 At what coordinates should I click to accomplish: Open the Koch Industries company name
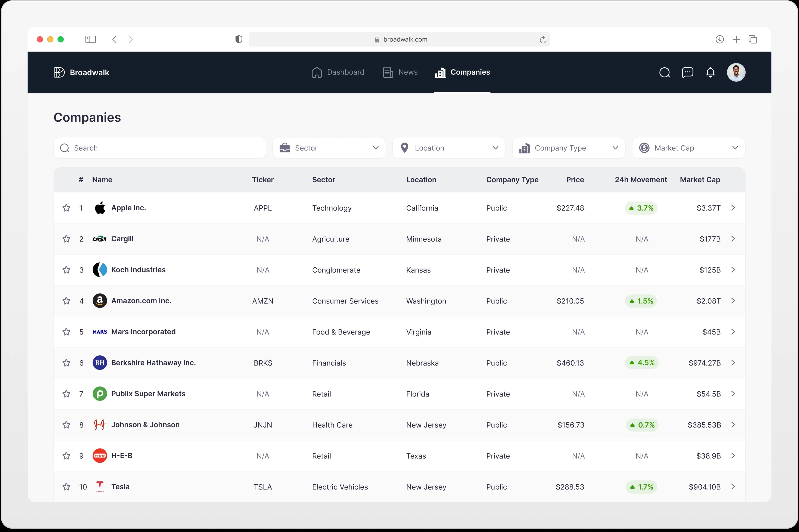coord(139,270)
